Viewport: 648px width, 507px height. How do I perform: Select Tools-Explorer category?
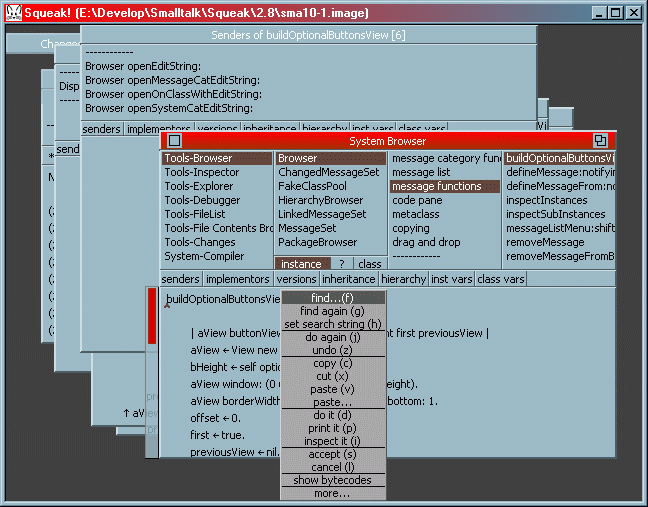point(217,186)
